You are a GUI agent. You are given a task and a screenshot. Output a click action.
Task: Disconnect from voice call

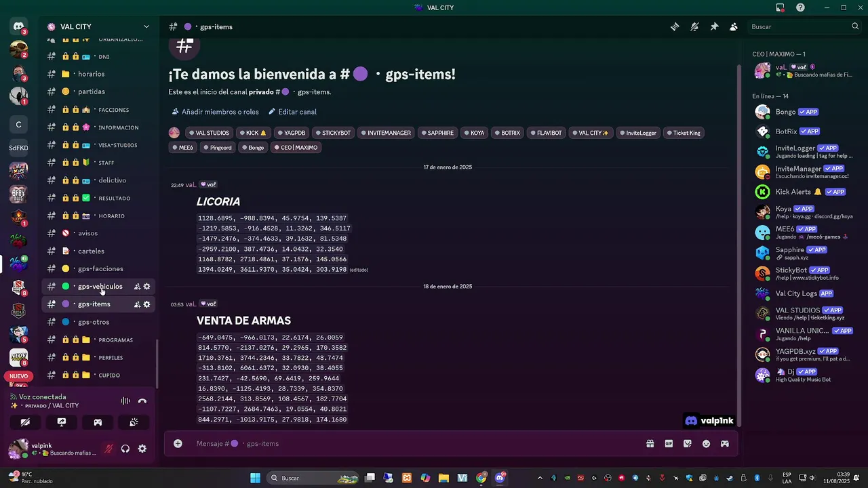click(x=142, y=401)
